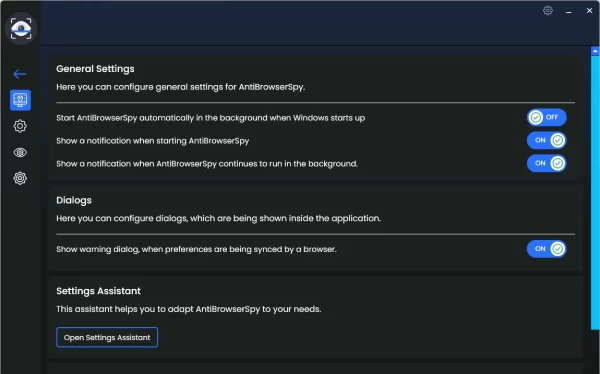Toggle the warning dialog for synced preferences
This screenshot has height=374, width=600.
point(546,249)
